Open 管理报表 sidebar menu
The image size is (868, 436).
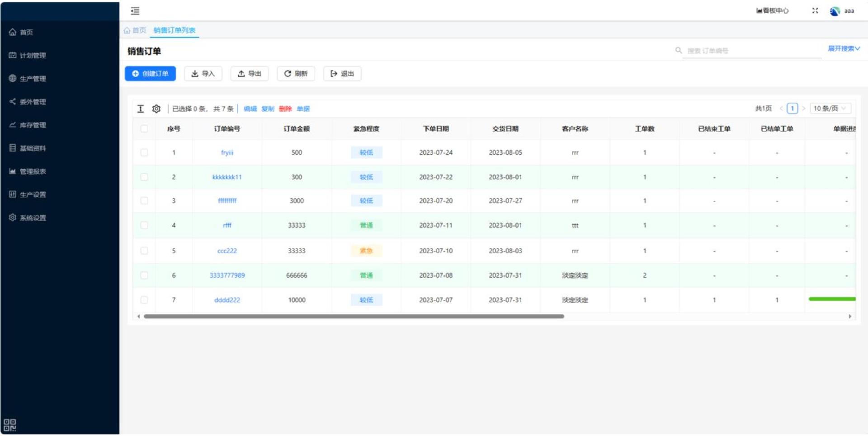tap(27, 171)
